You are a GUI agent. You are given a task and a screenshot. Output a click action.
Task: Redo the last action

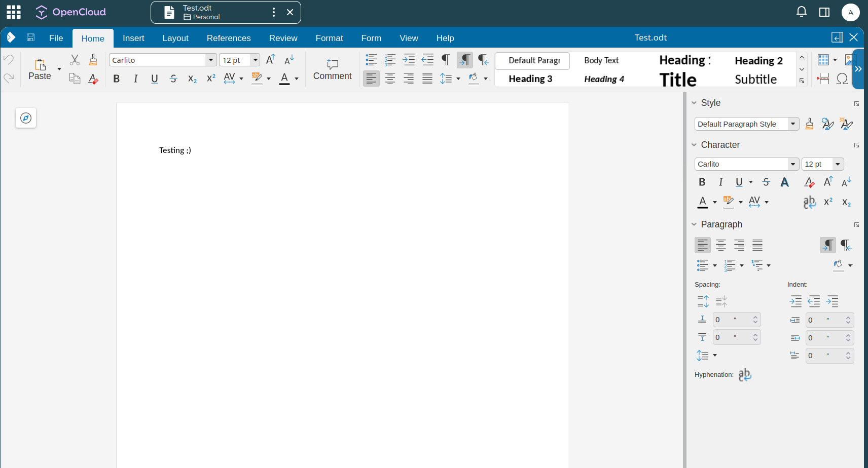coord(9,78)
